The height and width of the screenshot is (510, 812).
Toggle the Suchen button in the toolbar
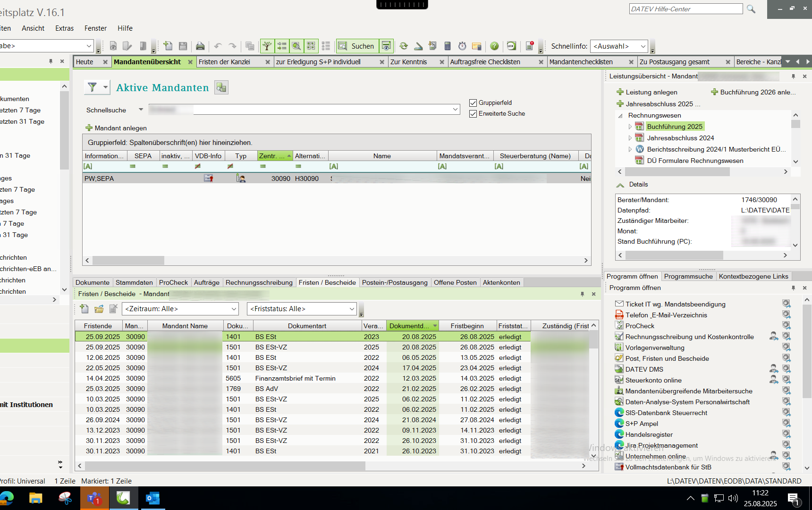[x=357, y=46]
